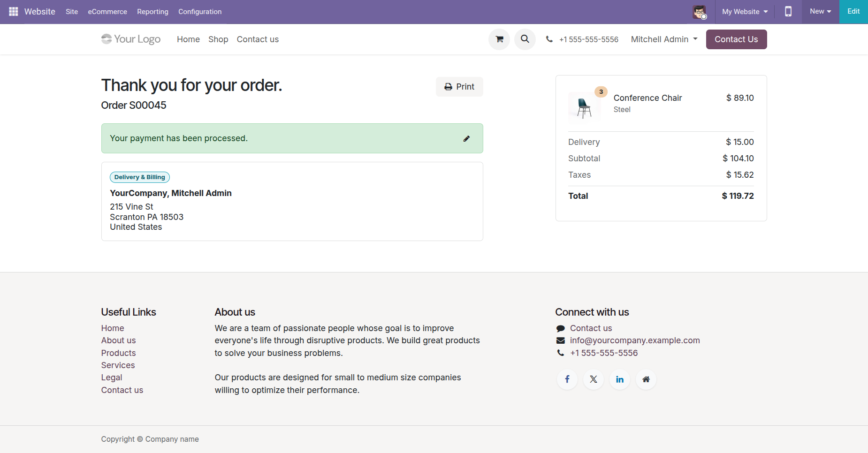Image resolution: width=868 pixels, height=453 pixels.
Task: Edit the payment processed message pencil
Action: point(466,139)
